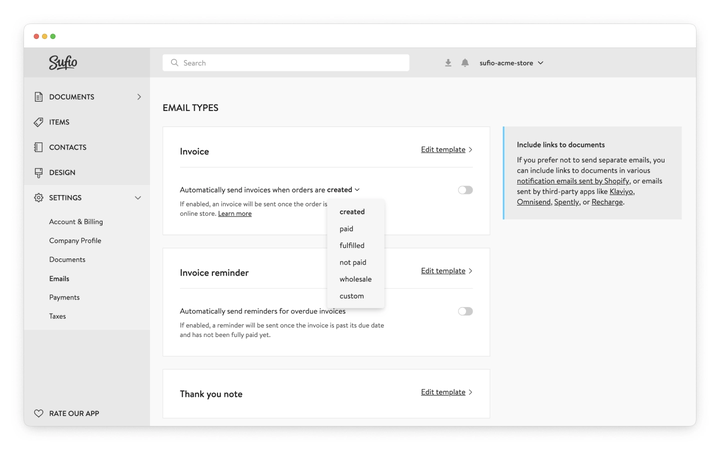Click the EMAIL TYPES heading
The image size is (720, 450).
(x=190, y=108)
